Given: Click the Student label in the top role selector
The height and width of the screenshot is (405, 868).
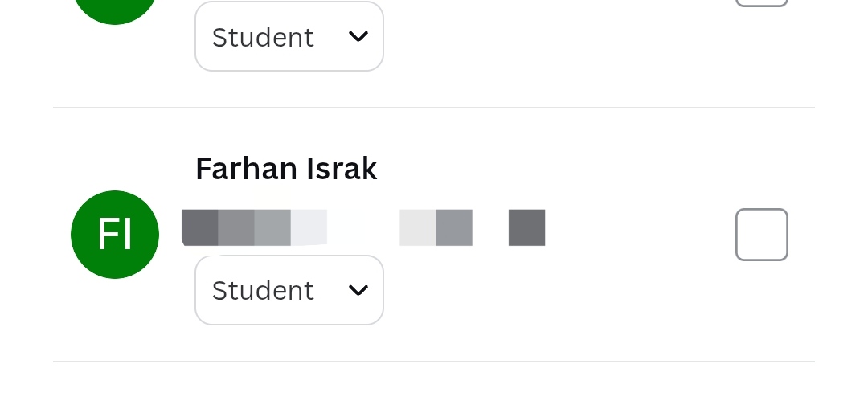Looking at the screenshot, I should 263,37.
